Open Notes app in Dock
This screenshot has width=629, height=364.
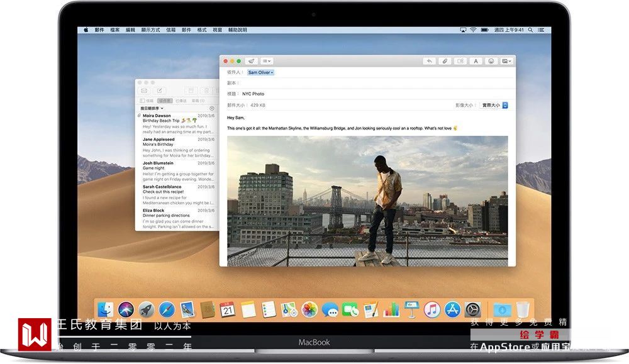coord(248,309)
